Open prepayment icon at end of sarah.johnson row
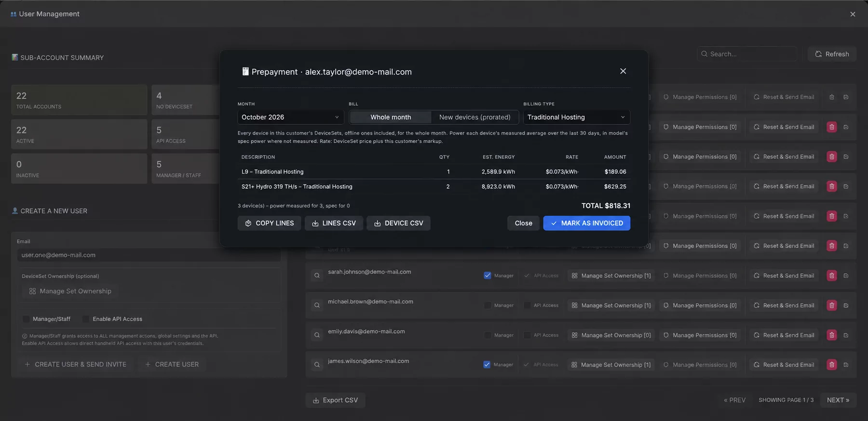 click(x=846, y=276)
